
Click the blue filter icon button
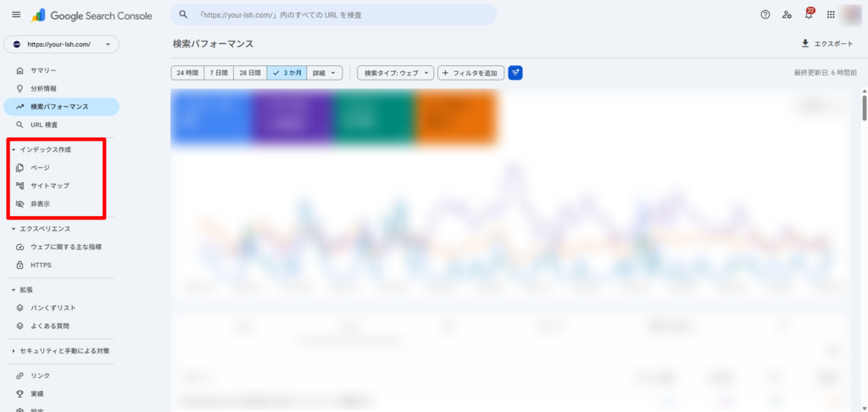point(515,73)
